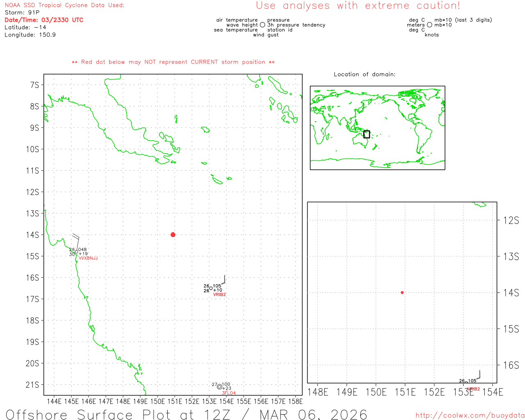
Task: Click the 21S latitude label
Action: 32,385
